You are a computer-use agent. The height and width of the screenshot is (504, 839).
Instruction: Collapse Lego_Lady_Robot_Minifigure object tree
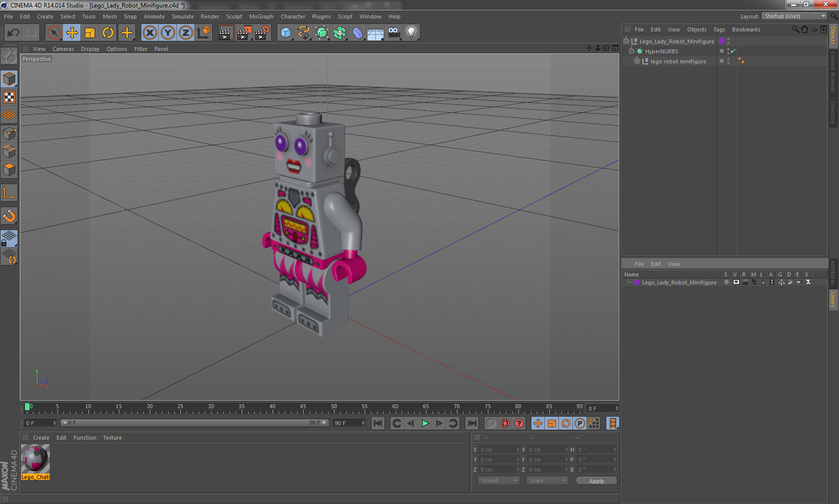[x=626, y=41]
